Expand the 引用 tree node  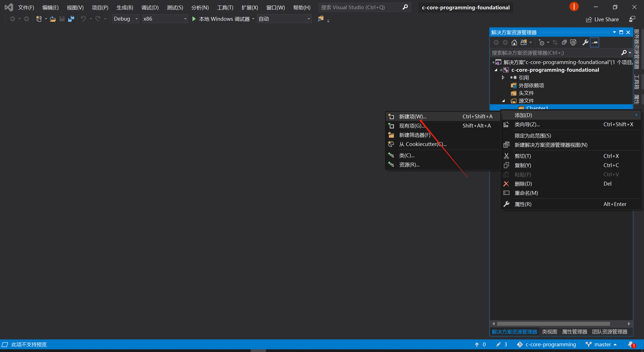point(503,78)
